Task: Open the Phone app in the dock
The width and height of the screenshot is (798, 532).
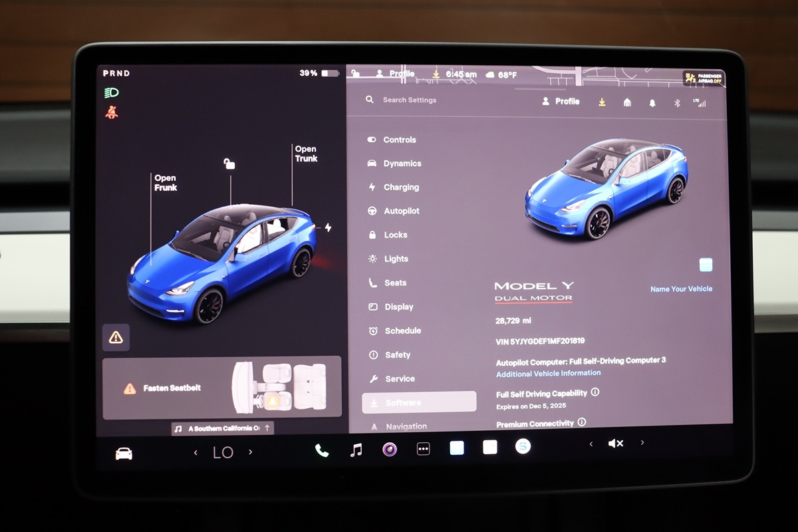Action: point(322,450)
